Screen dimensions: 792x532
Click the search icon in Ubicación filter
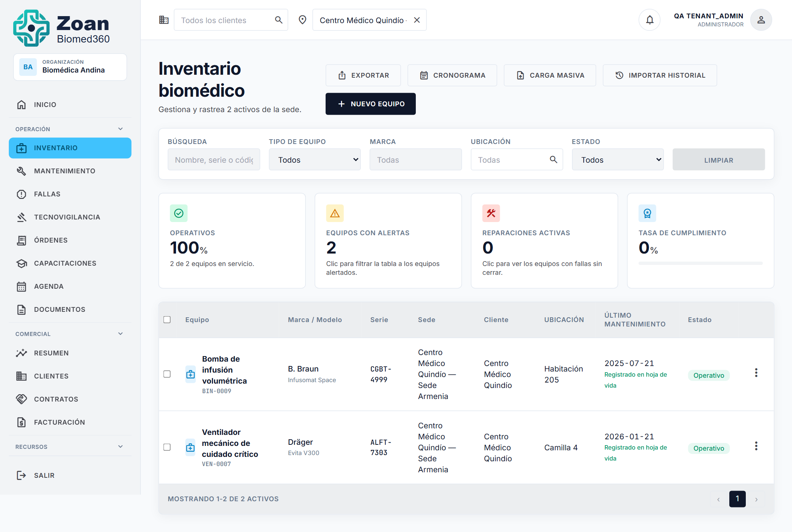click(x=554, y=159)
